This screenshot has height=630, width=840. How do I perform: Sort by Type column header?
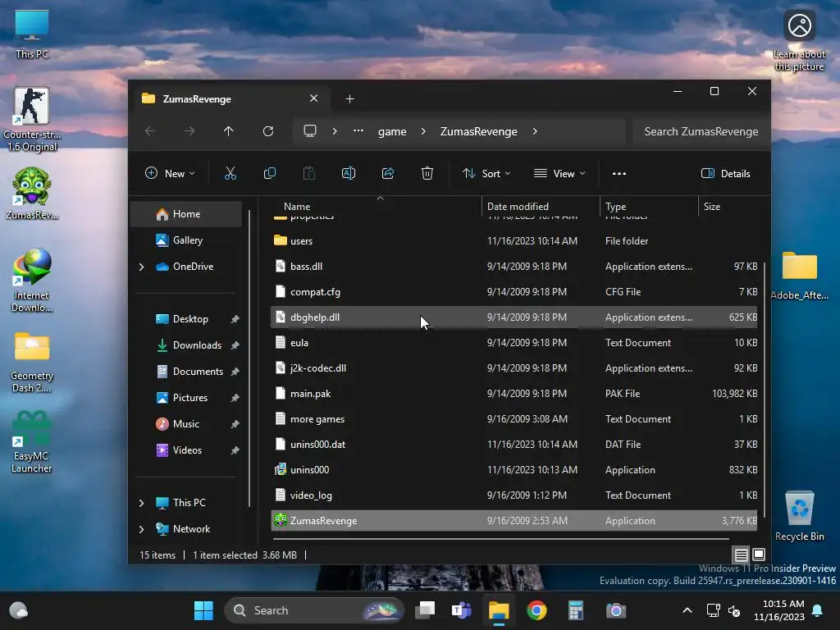(x=650, y=206)
